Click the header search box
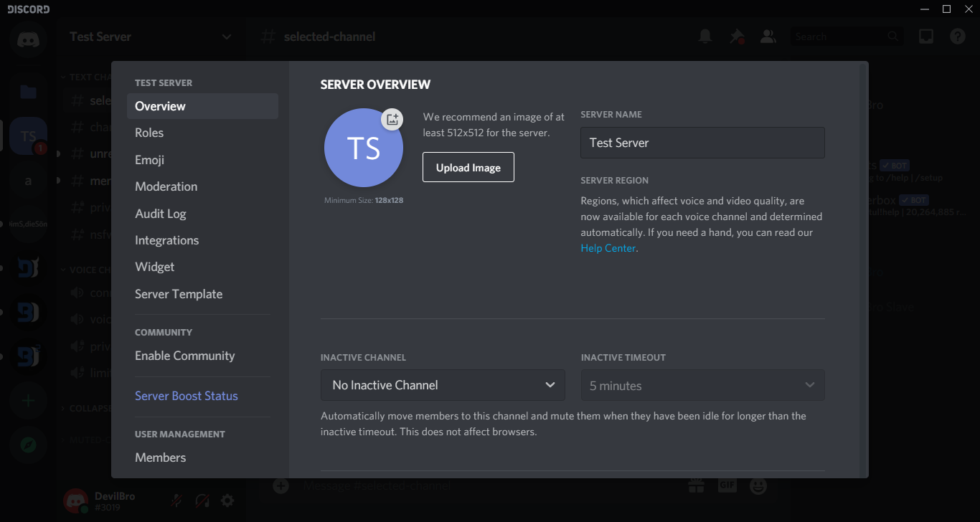The image size is (980, 522). 847,37
